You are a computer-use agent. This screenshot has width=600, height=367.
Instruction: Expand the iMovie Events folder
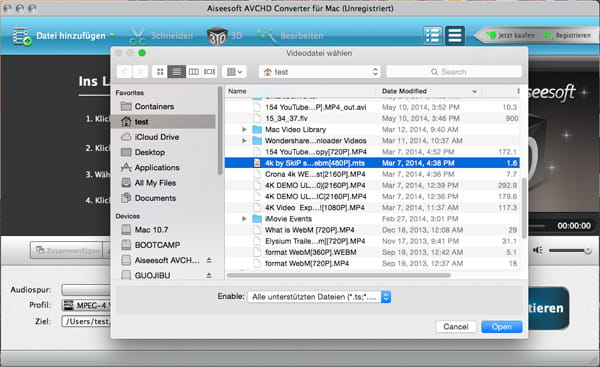[244, 219]
